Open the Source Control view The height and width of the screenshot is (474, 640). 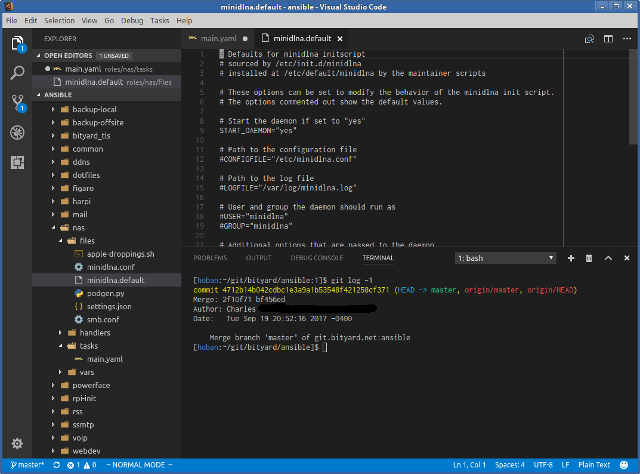click(x=17, y=102)
